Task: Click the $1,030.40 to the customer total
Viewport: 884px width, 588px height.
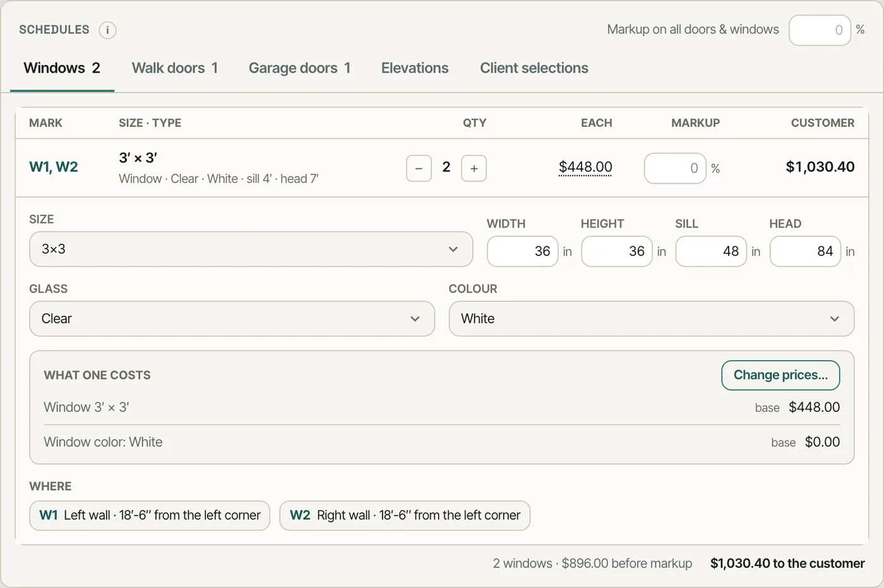Action: [x=787, y=563]
